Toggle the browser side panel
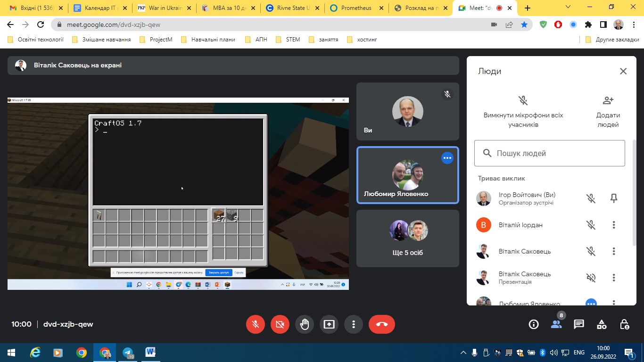The image size is (644, 362). 603,25
